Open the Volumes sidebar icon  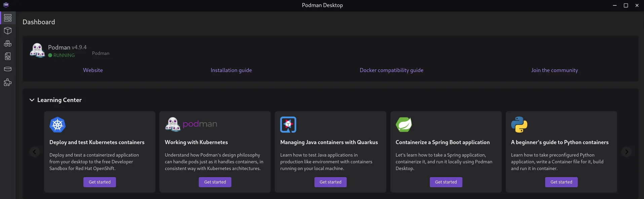8,69
